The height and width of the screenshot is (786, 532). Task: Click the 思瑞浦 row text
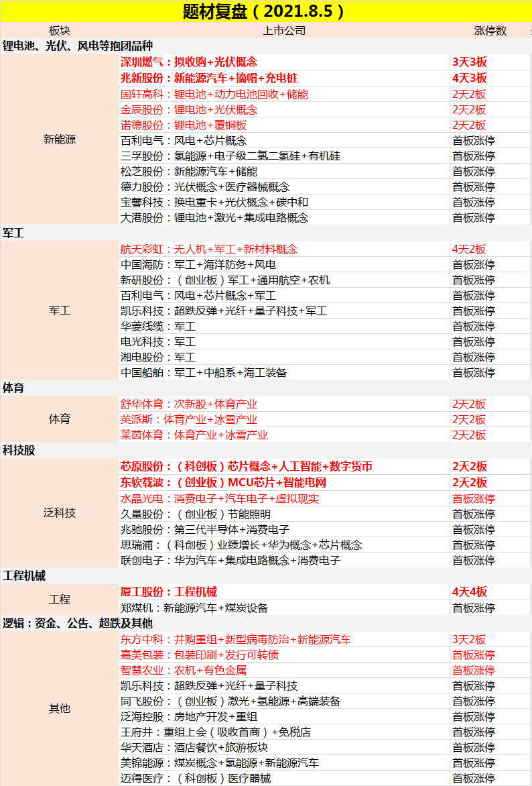pyautogui.click(x=241, y=545)
